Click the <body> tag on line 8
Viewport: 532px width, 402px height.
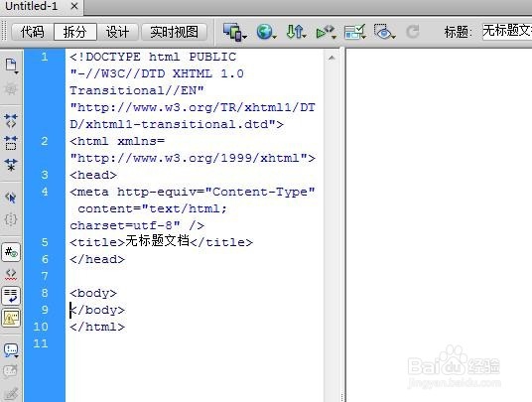[93, 293]
